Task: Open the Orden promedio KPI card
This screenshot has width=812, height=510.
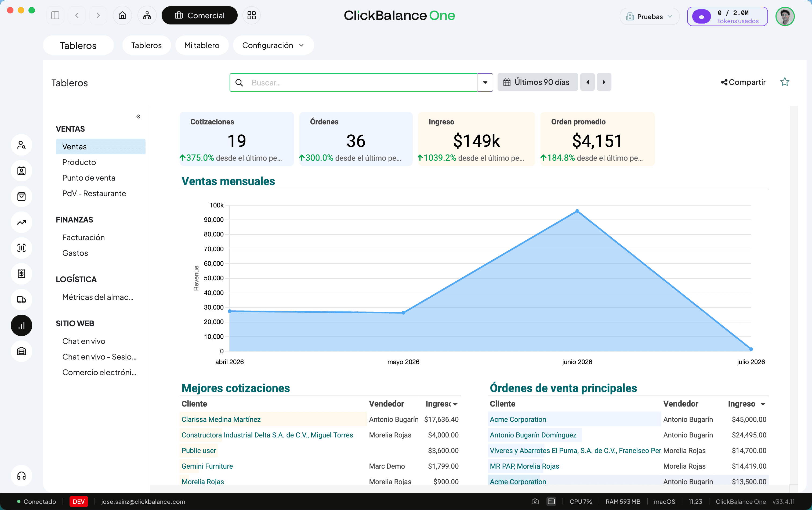Action: pyautogui.click(x=597, y=139)
